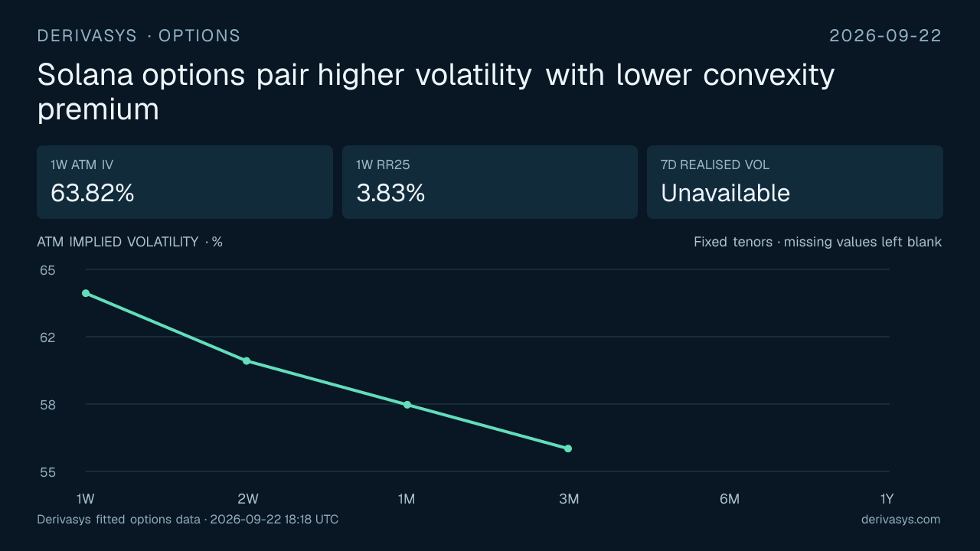The image size is (980, 551).
Task: Click the 65 y-axis tick label
Action: [x=47, y=270]
